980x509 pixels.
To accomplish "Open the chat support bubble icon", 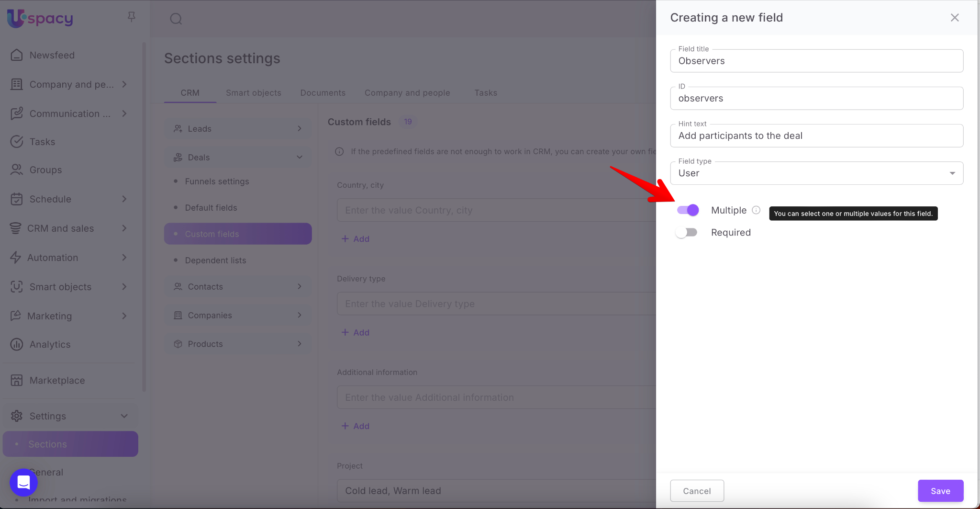I will [x=23, y=482].
